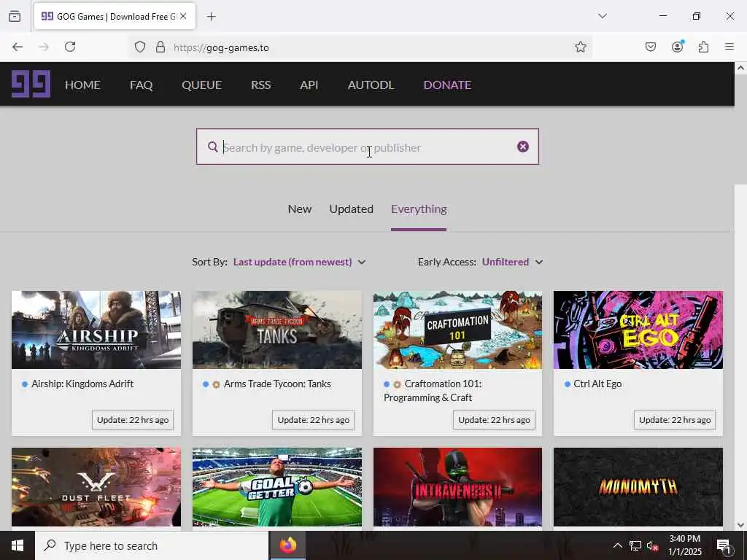The width and height of the screenshot is (747, 560).
Task: Click Craftomation 101: Programming & Craft title
Action: tap(433, 391)
